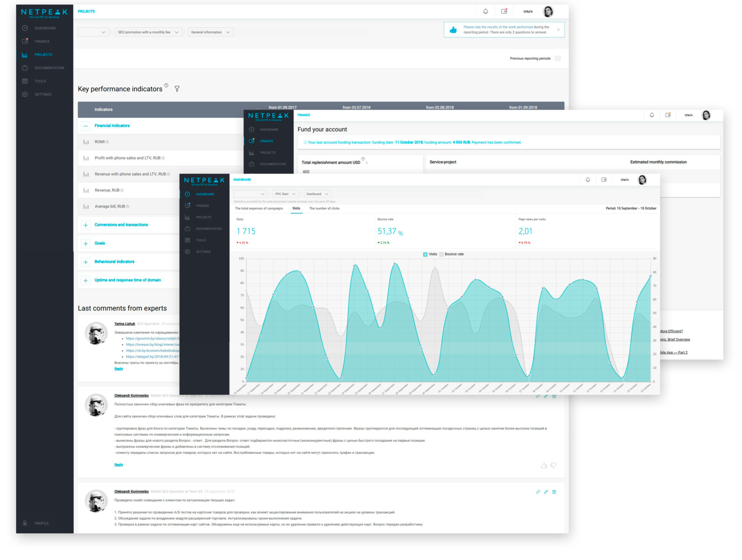Open Documentation in the far-left sidebar
This screenshot has width=742, height=560.
click(49, 68)
